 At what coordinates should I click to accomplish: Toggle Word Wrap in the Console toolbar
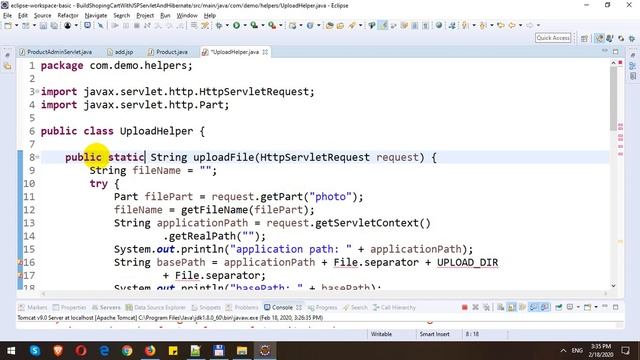(x=522, y=307)
